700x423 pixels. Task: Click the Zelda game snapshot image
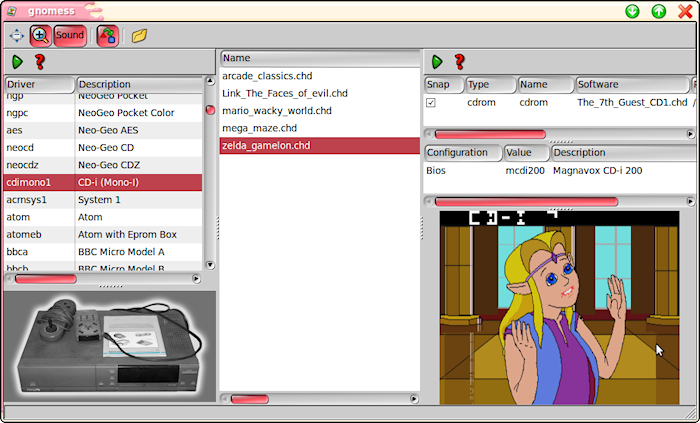559,308
